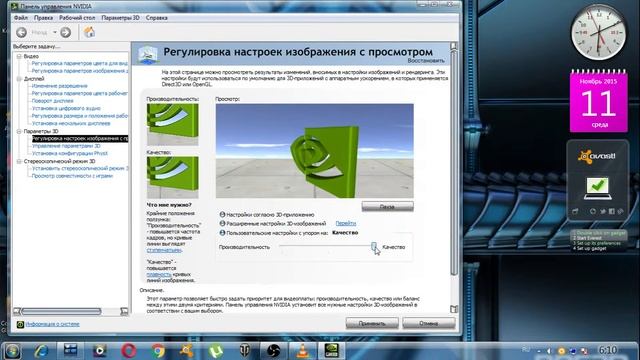640x360 pixels.
Task: Click the large rotating NVIDIA logo preview
Action: pyautogui.click(x=314, y=151)
